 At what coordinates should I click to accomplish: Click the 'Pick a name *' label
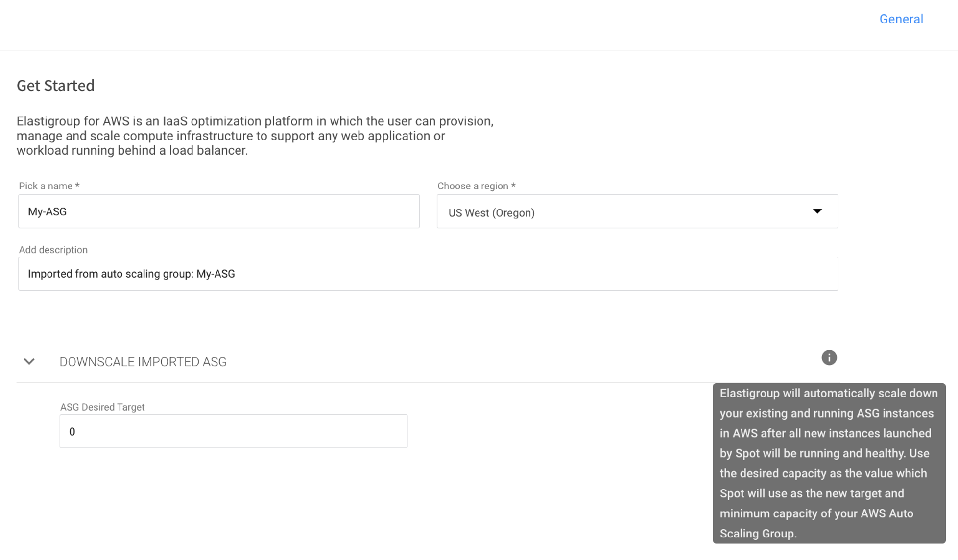click(49, 186)
